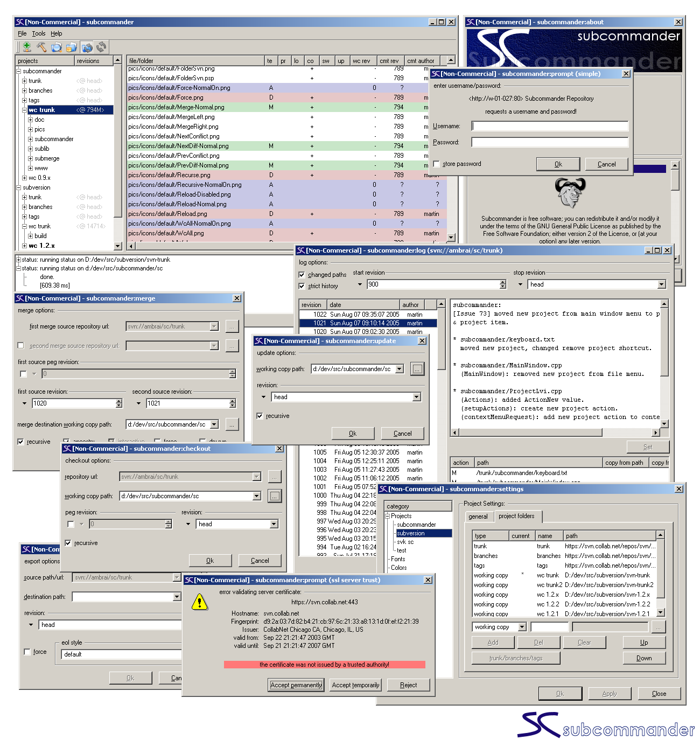Viewport: 700px width, 754px height.
Task: Click the gray refresh arrows toolbar icon
Action: click(x=101, y=47)
